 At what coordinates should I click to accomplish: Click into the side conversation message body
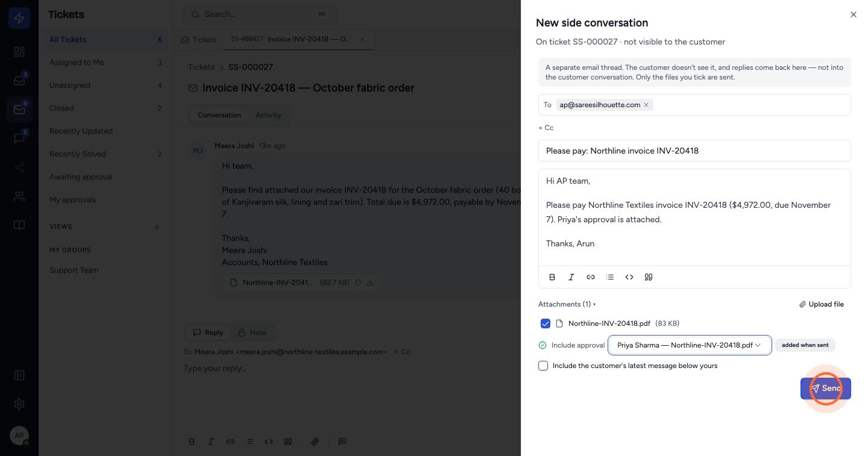(694, 217)
